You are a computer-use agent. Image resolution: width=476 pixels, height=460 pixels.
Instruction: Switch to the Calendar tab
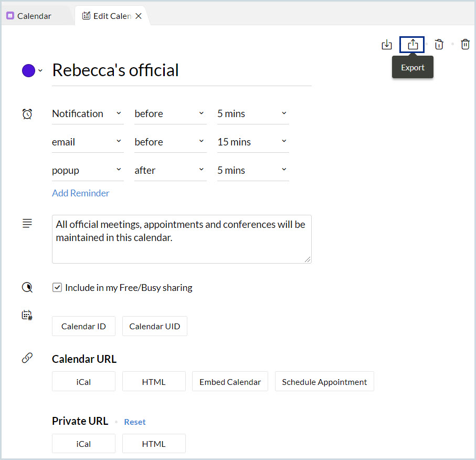pyautogui.click(x=34, y=16)
